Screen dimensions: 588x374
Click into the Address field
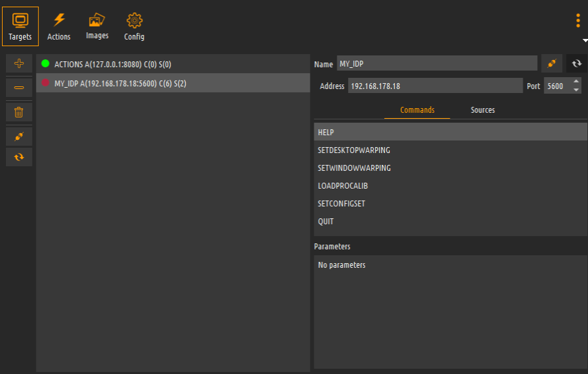pyautogui.click(x=435, y=86)
